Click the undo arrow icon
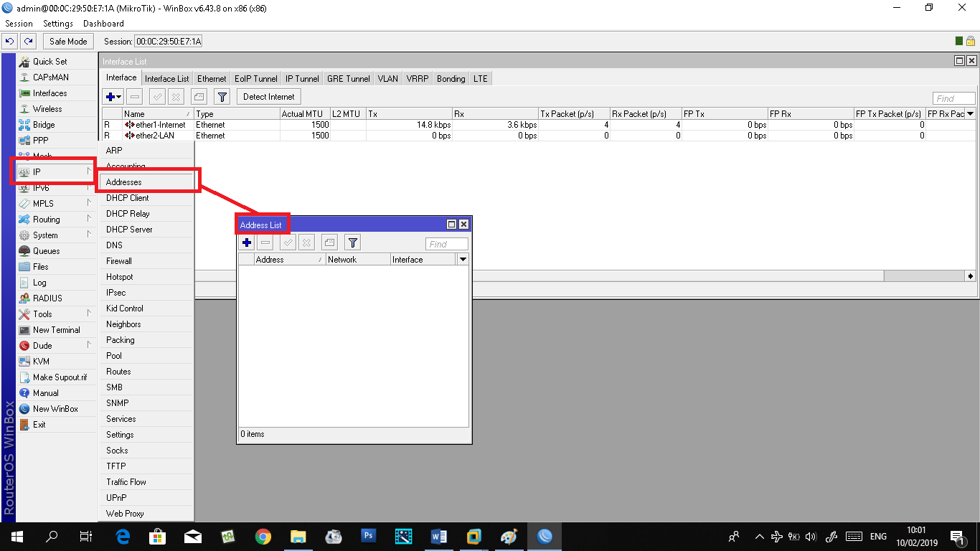 (10, 41)
